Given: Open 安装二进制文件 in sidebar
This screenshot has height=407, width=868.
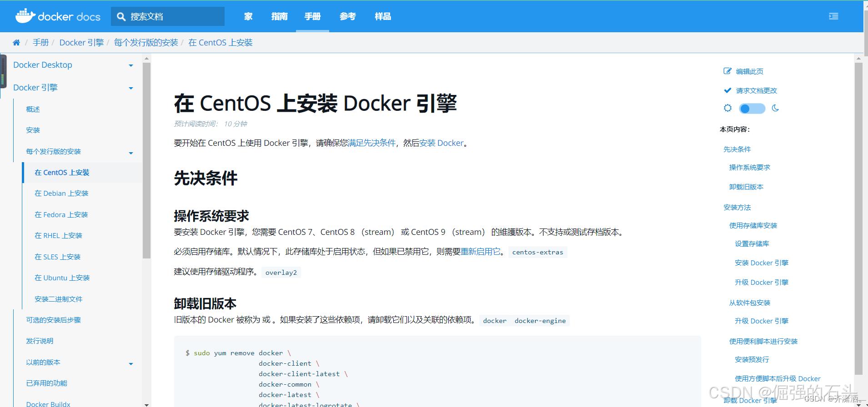Looking at the screenshot, I should (59, 299).
